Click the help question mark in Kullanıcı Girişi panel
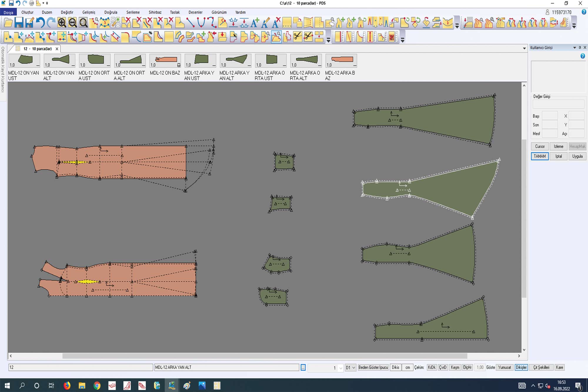Image resolution: width=588 pixels, height=392 pixels. 582,56
